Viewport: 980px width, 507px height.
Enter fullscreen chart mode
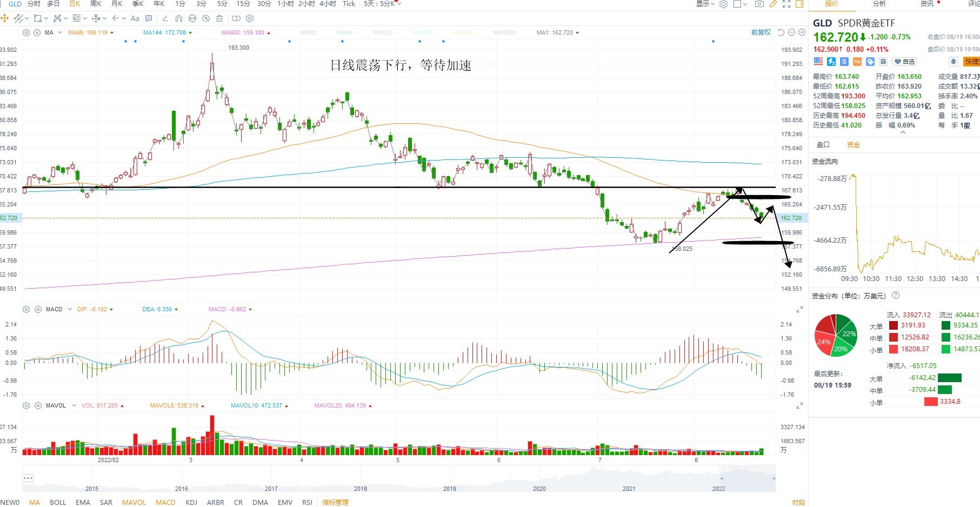pyautogui.click(x=786, y=4)
